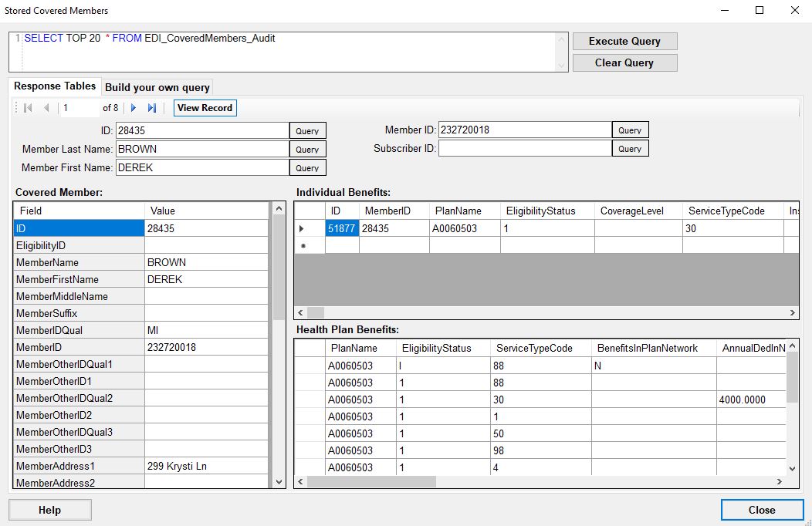The width and height of the screenshot is (812, 526).
Task: Sort Individual Benefits by EligibilityStatus header
Action: tap(546, 211)
